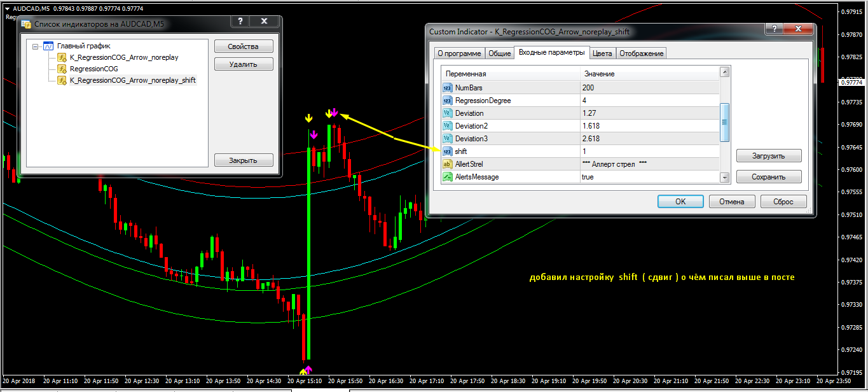Click the Главный график chart icon
Viewport: 868px width, 392px height.
coord(48,46)
